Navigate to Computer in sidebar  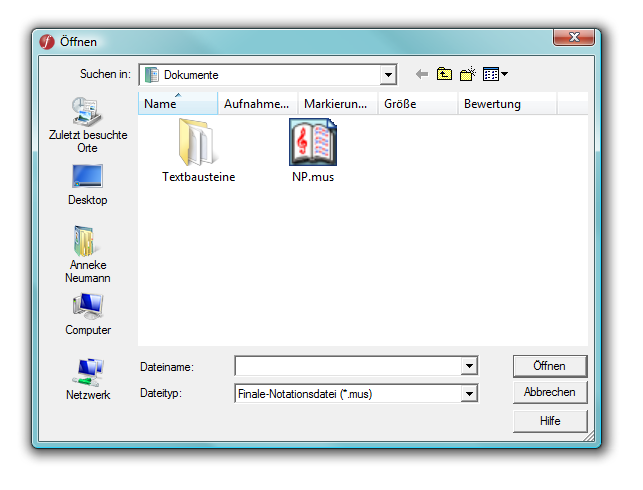click(x=88, y=315)
